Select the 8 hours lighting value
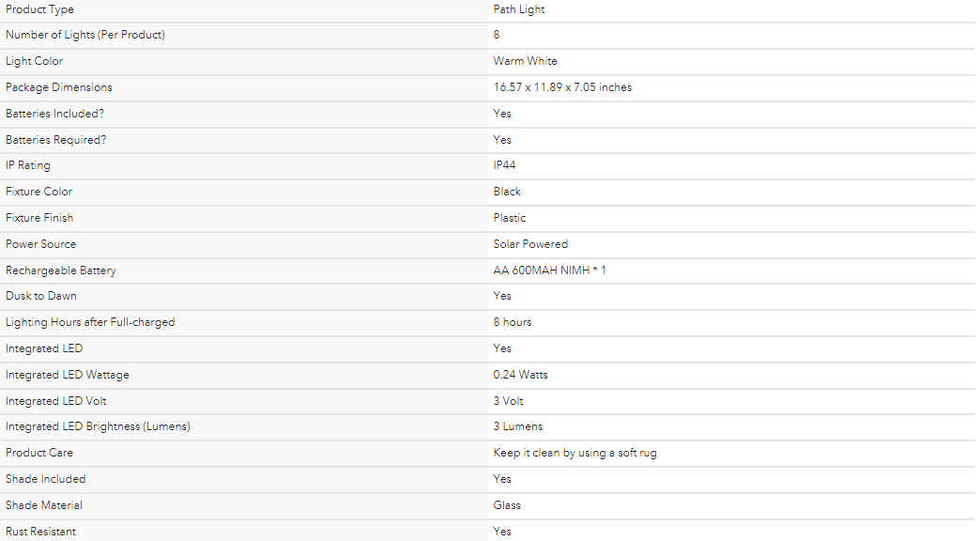Image resolution: width=980 pixels, height=541 pixels. coord(513,322)
